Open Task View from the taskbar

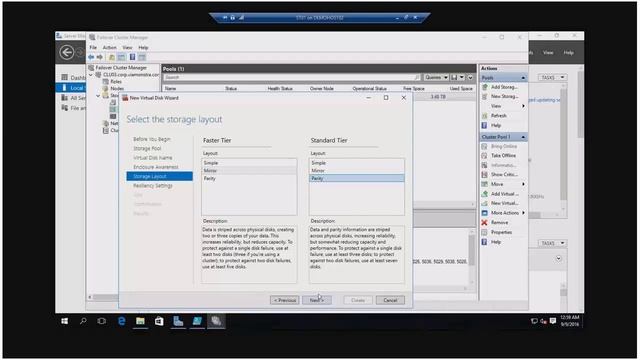pyautogui.click(x=102, y=321)
